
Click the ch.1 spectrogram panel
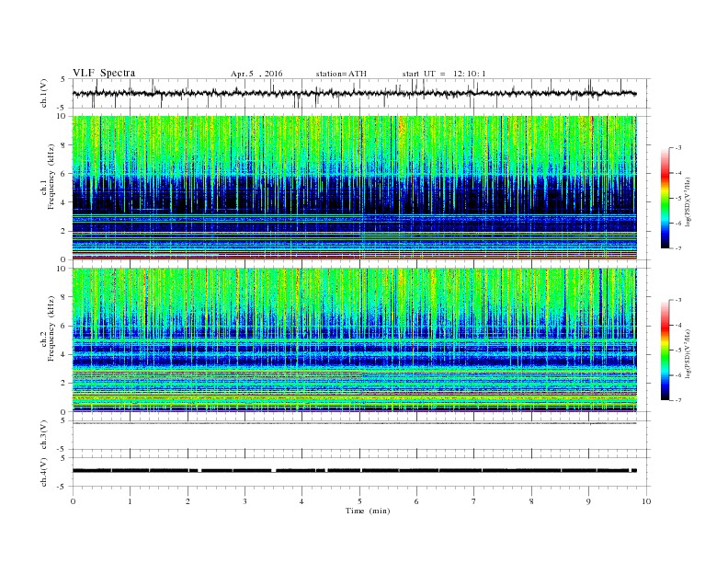click(354, 188)
